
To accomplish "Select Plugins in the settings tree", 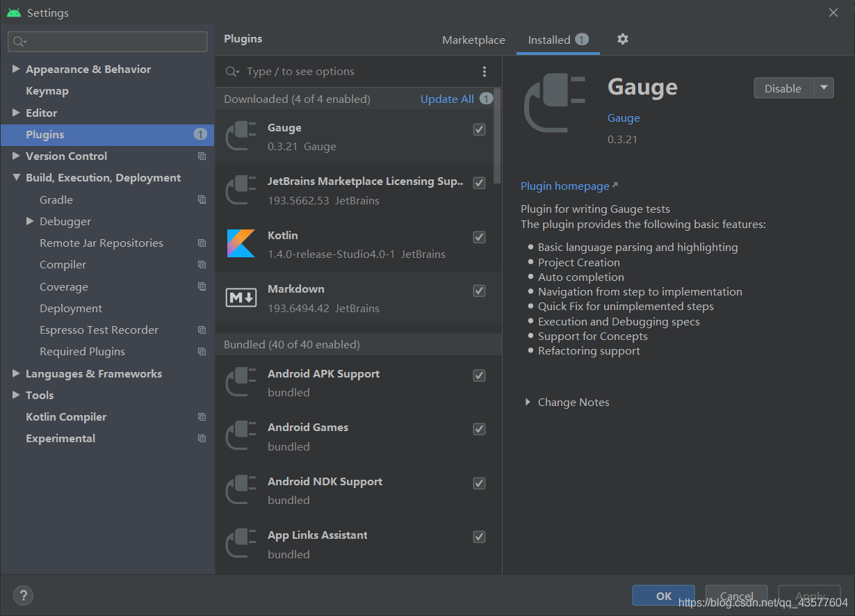I will click(x=107, y=135).
